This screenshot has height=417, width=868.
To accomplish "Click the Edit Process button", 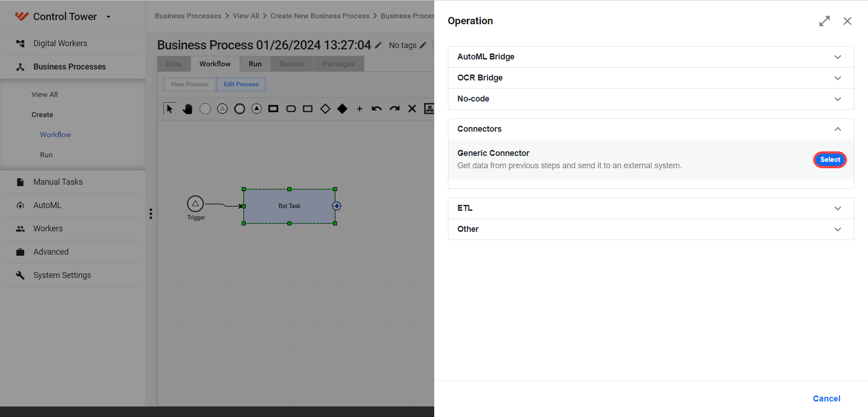I will [241, 84].
